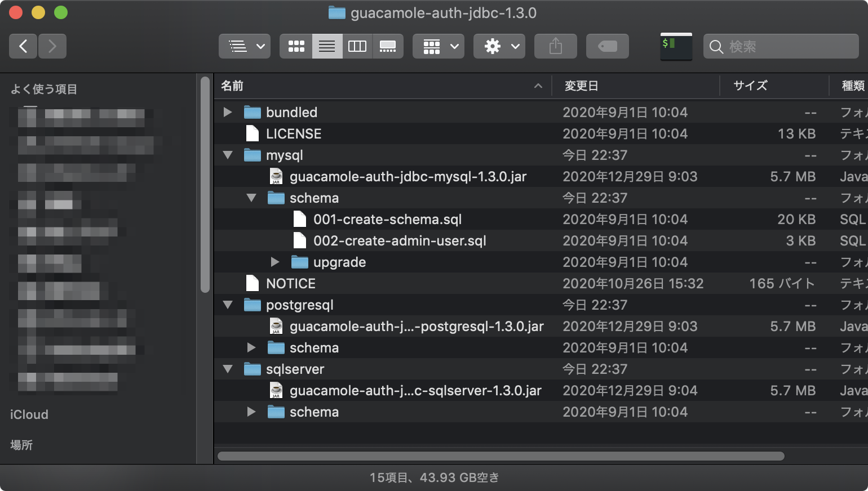The width and height of the screenshot is (868, 491).
Task: Open the path hierarchy dropdown in toolbar
Action: [x=245, y=46]
